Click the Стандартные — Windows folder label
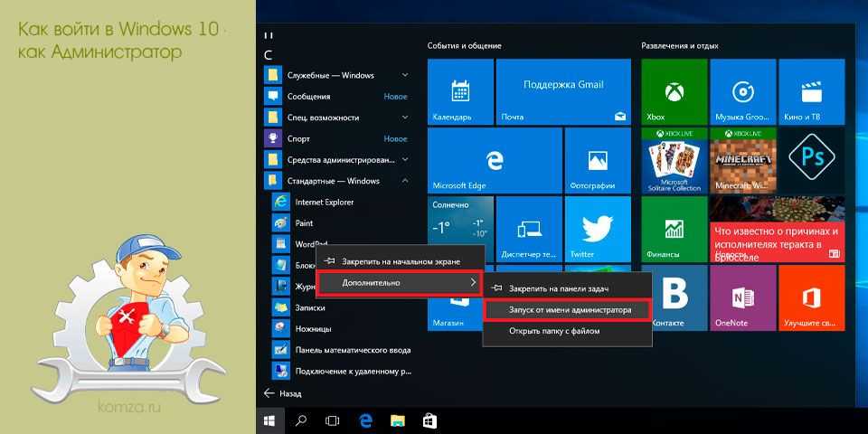This screenshot has width=868, height=434. click(334, 181)
